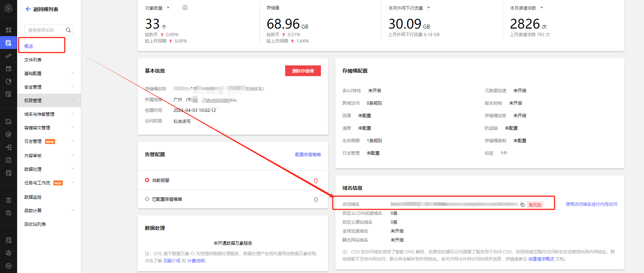The image size is (644, 273).
Task: Select the 当前报警 radio indicator
Action: [x=147, y=180]
